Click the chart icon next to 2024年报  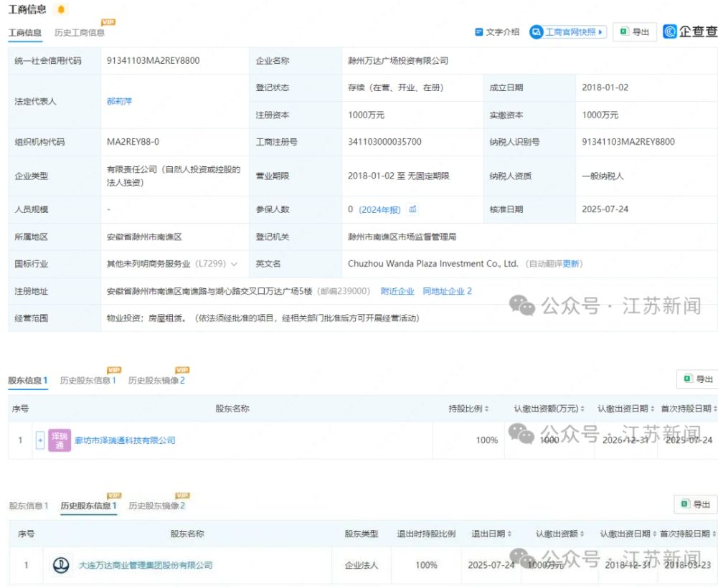coord(412,209)
